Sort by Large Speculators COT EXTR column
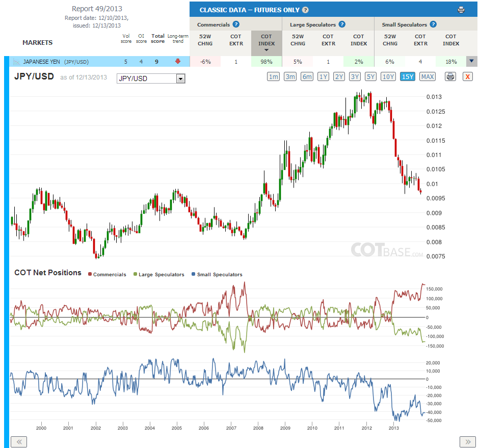This screenshot has height=448, width=480. [x=328, y=40]
